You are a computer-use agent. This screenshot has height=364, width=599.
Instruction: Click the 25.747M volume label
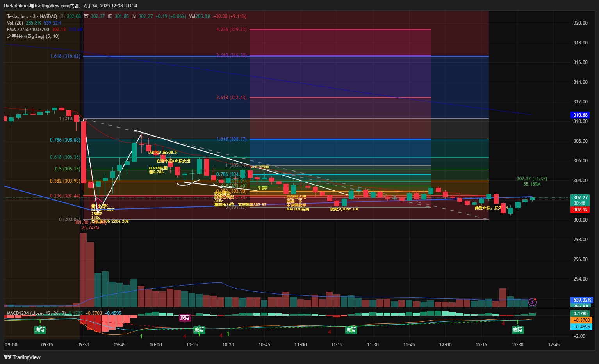pyautogui.click(x=91, y=228)
